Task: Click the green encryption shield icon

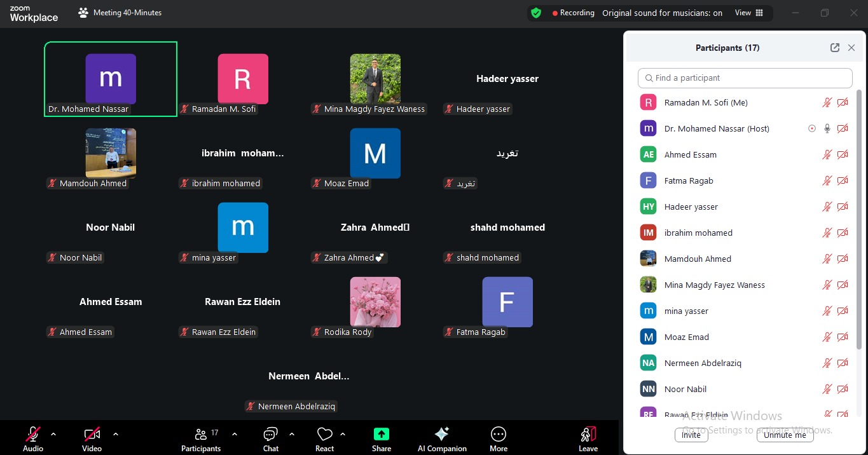Action: (536, 13)
